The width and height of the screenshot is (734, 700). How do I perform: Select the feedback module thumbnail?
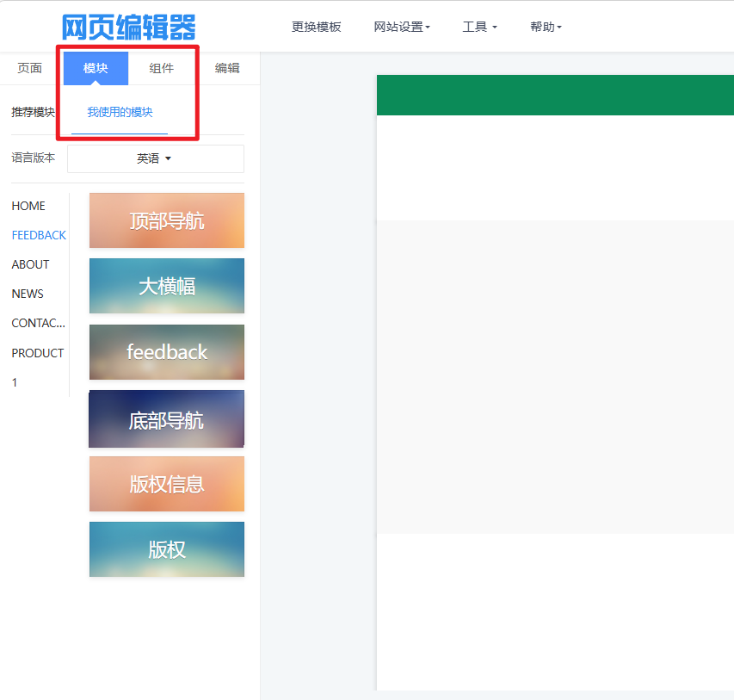click(167, 352)
